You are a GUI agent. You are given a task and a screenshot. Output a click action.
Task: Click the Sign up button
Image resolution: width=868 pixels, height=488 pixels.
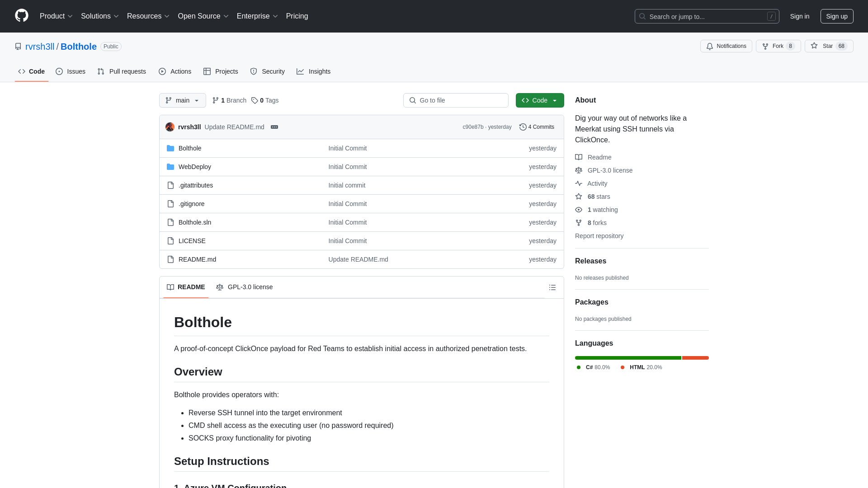(837, 16)
